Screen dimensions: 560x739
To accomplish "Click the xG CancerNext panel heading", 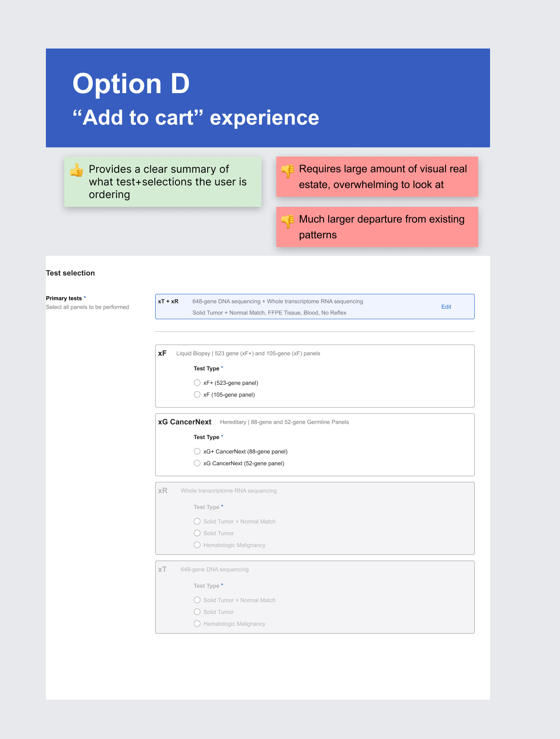I will 184,422.
